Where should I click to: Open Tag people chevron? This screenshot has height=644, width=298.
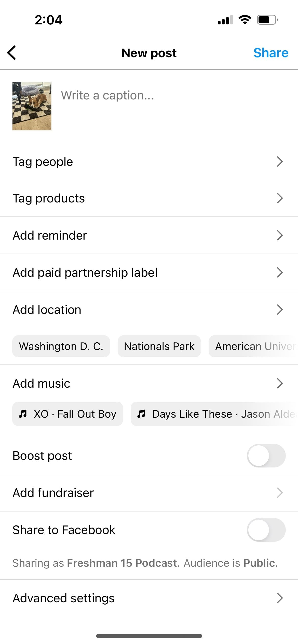(280, 162)
